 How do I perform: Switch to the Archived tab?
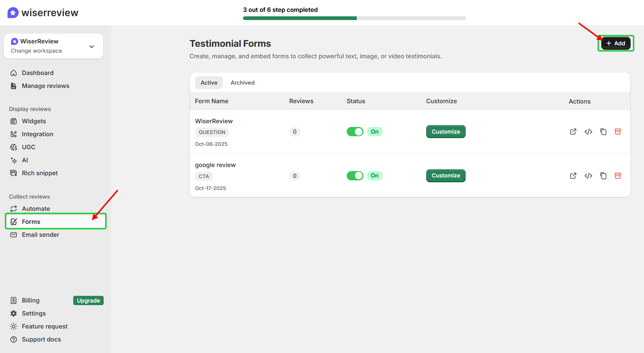pyautogui.click(x=242, y=83)
